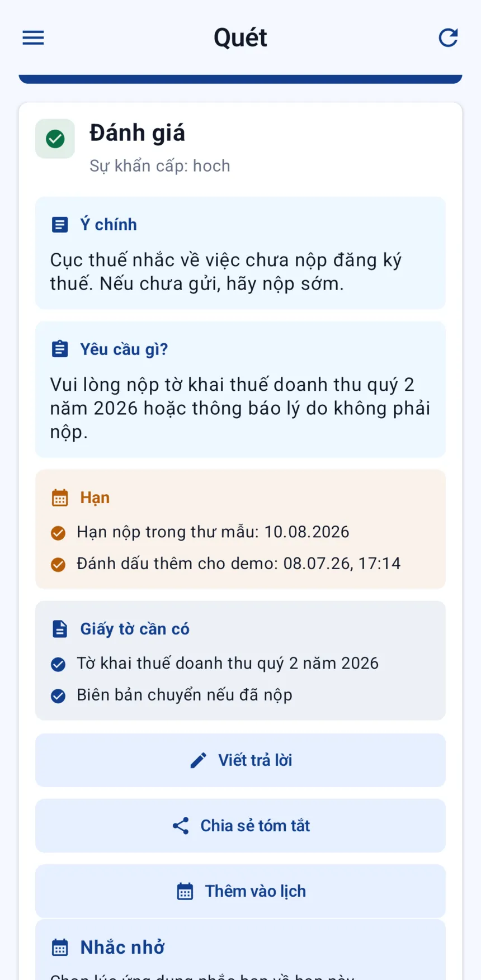This screenshot has height=980, width=481.
Task: Open the Ý chính summary card
Action: point(240,253)
